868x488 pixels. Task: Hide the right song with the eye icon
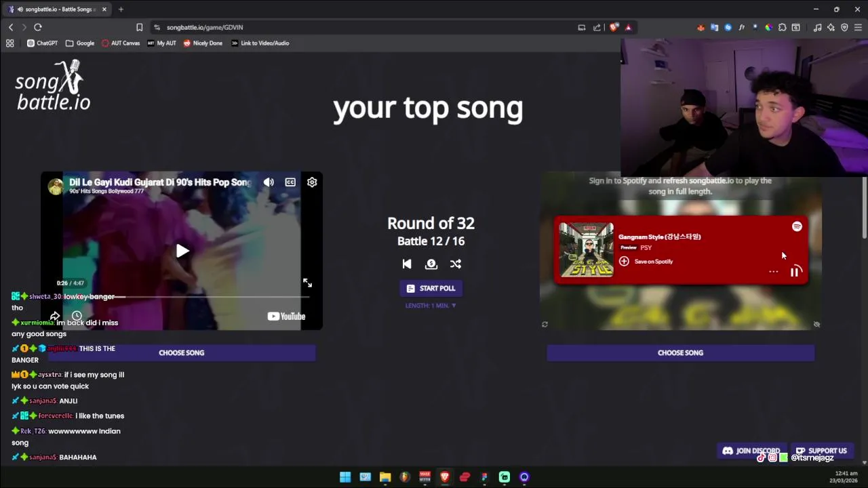[x=816, y=325]
